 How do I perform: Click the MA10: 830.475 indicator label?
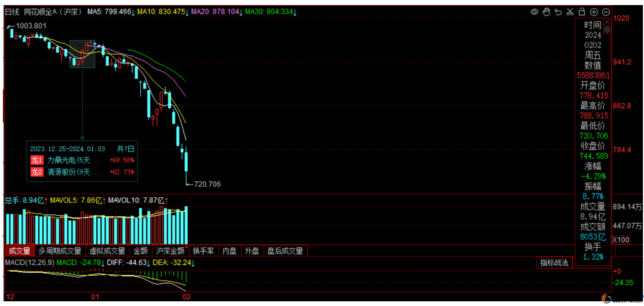163,12
